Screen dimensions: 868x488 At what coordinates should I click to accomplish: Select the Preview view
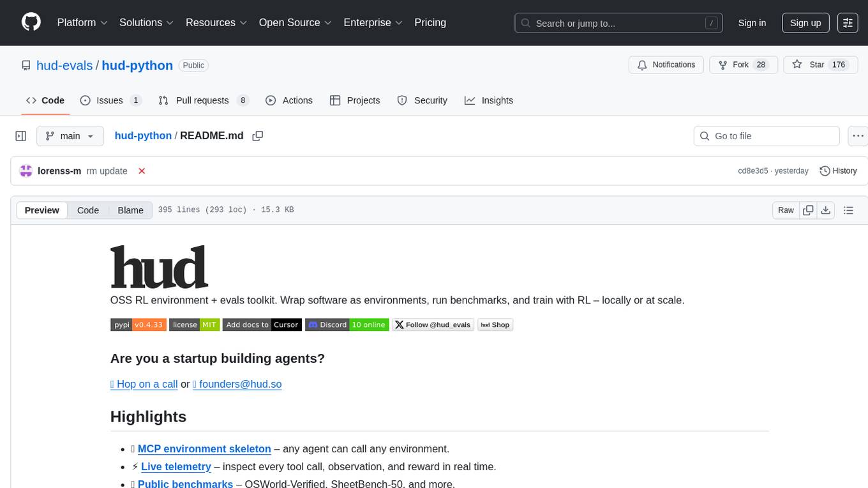coord(42,210)
